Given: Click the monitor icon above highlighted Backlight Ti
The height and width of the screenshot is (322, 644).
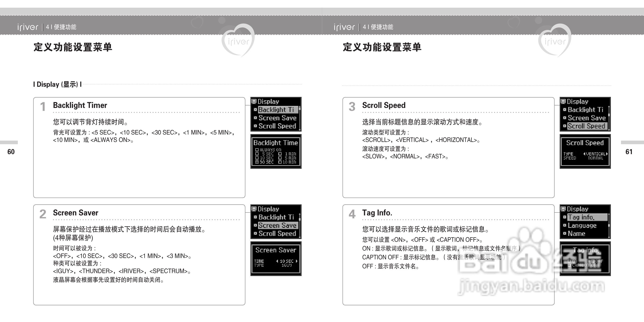Looking at the screenshot, I should (x=254, y=101).
